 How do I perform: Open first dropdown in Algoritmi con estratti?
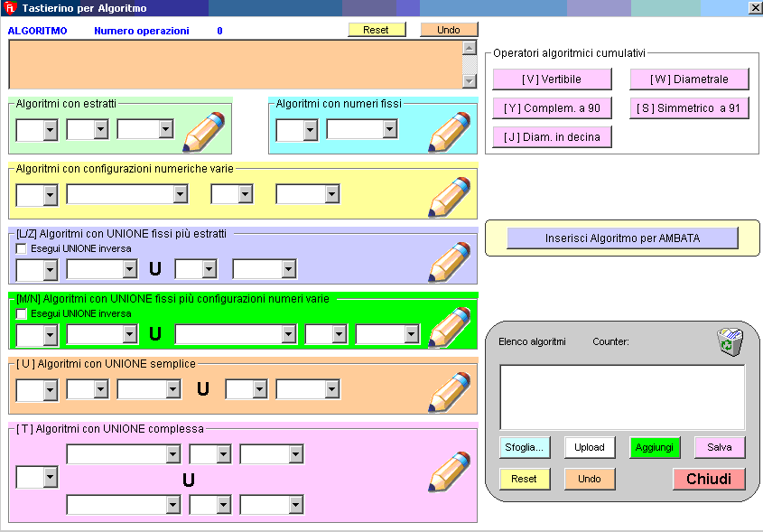[50, 130]
